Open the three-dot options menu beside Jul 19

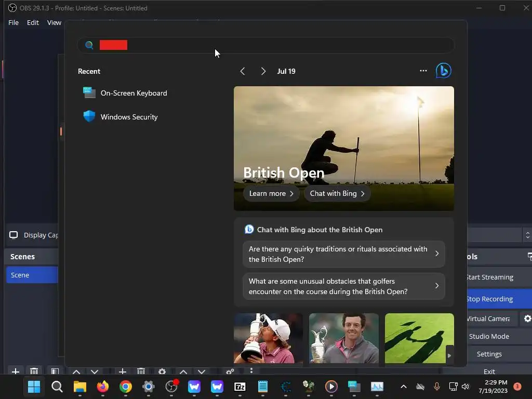pos(423,71)
